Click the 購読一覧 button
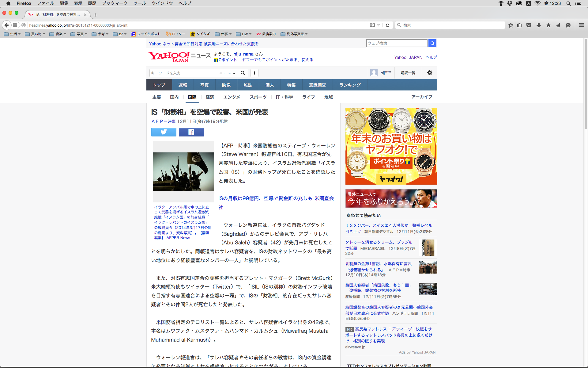Screen dimensions: 588x368 point(408,73)
